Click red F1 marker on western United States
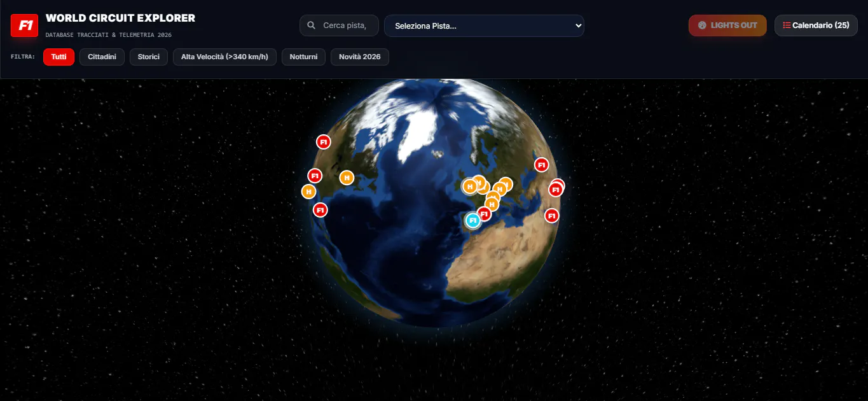Screen dimensions: 868x401 315,176
